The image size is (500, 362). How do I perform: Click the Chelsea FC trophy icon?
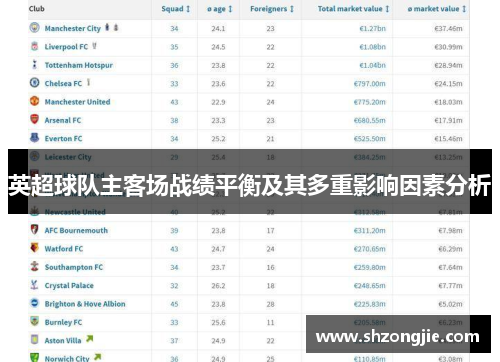coord(88,82)
